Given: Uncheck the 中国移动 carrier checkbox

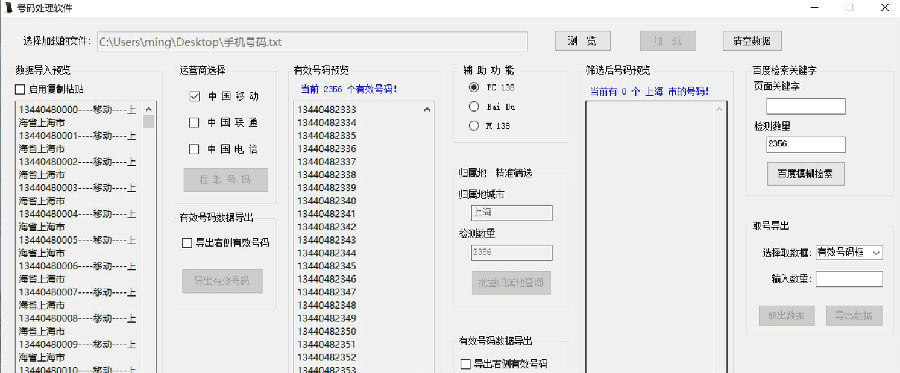Looking at the screenshot, I should point(194,96).
